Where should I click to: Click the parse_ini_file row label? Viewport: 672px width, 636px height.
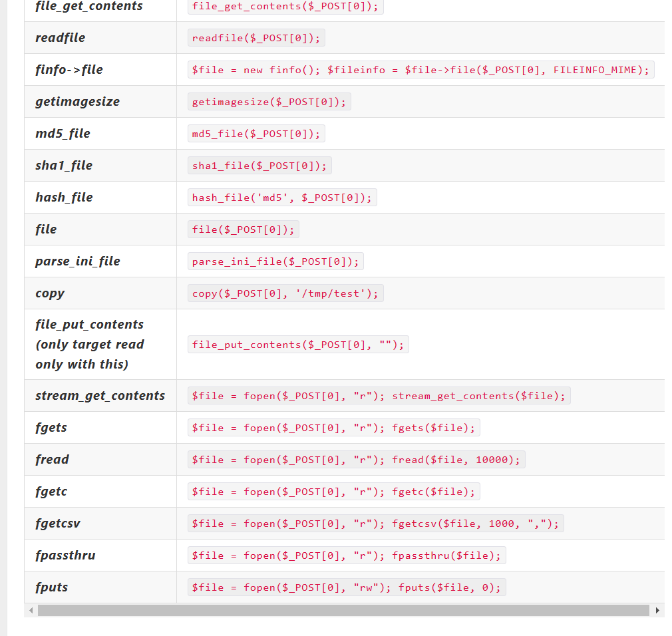pyautogui.click(x=78, y=261)
